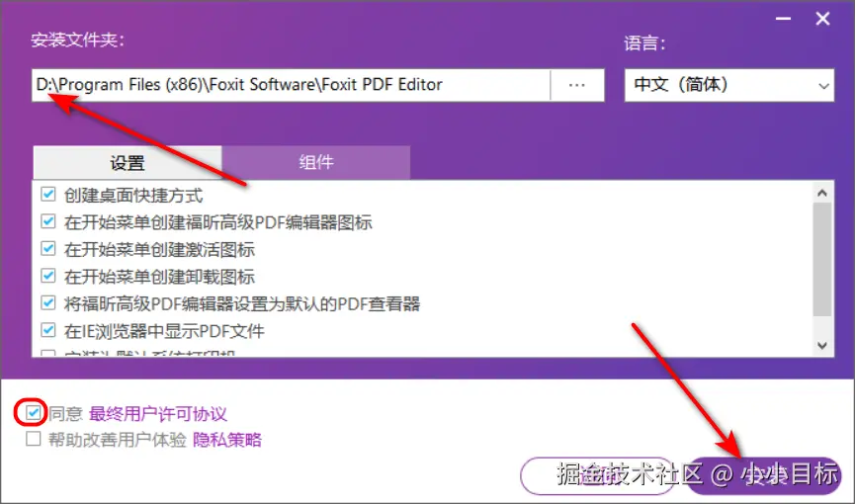Toggle the 同意 license agreement checkbox
Viewport: 855px width, 504px height.
34,413
